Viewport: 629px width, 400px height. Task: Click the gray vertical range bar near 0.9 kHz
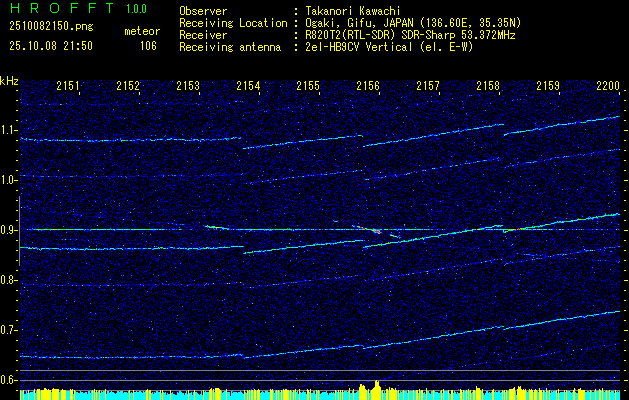tap(19, 231)
